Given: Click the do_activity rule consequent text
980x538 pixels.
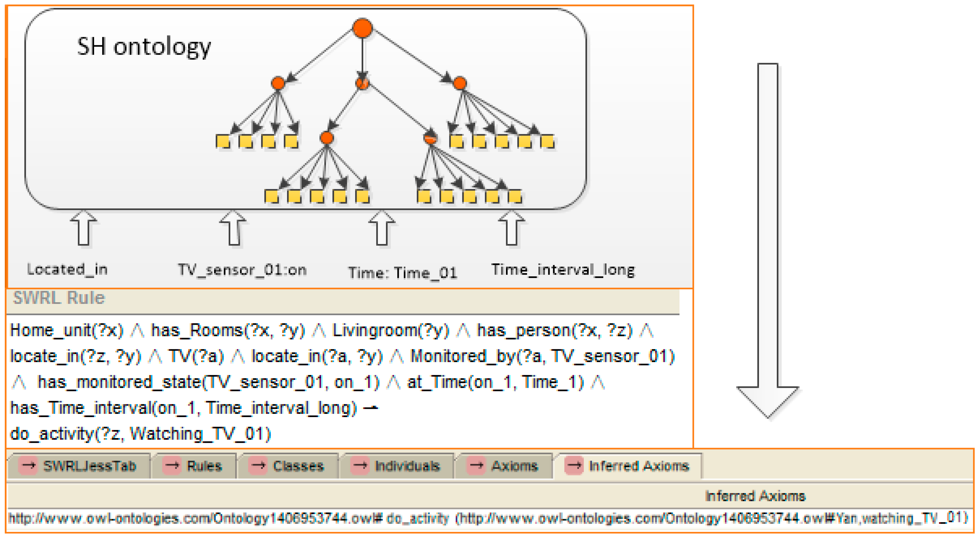Looking at the screenshot, I should coord(141,434).
